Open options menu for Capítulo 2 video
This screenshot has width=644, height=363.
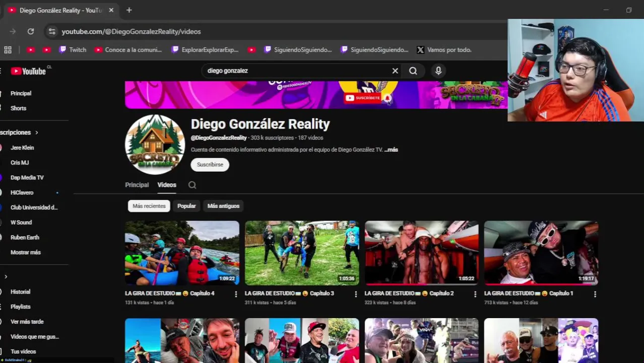click(475, 294)
